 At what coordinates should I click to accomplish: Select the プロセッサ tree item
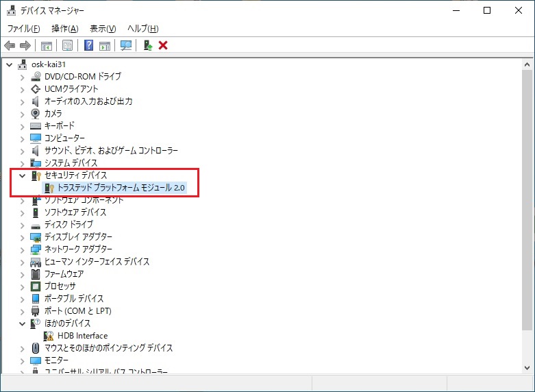60,286
